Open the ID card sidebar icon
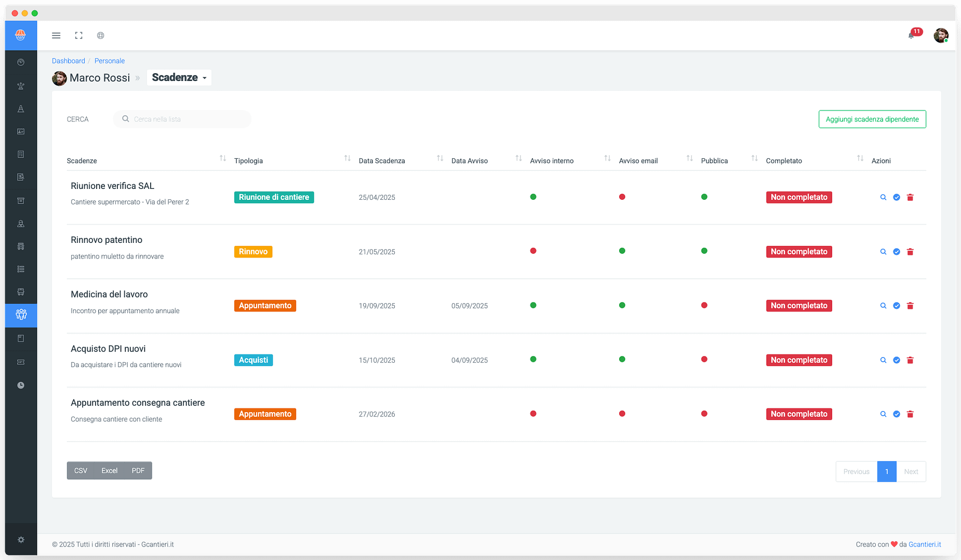This screenshot has width=961, height=560. coord(21,131)
